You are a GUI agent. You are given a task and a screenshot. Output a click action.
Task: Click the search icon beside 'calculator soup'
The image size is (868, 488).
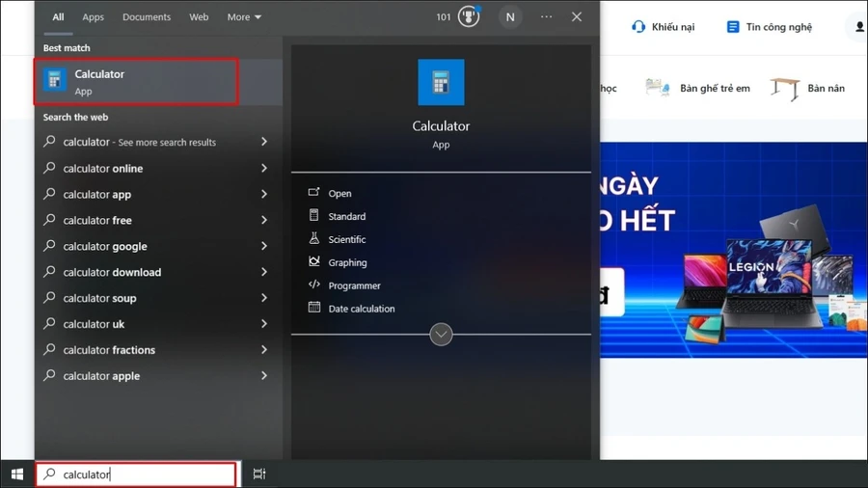tap(49, 297)
